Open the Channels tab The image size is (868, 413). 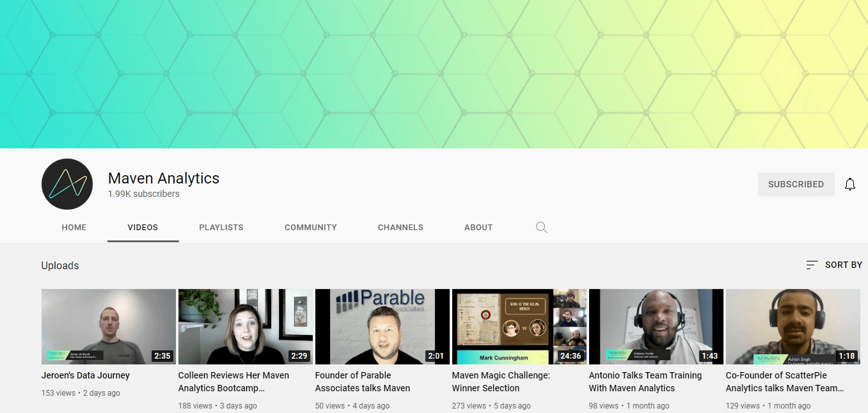tap(400, 228)
